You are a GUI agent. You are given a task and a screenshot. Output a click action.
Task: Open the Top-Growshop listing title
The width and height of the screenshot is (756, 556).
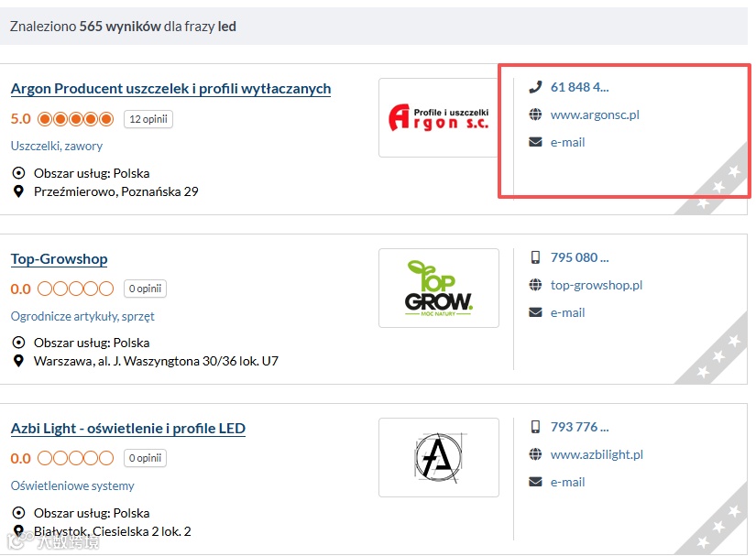(59, 258)
